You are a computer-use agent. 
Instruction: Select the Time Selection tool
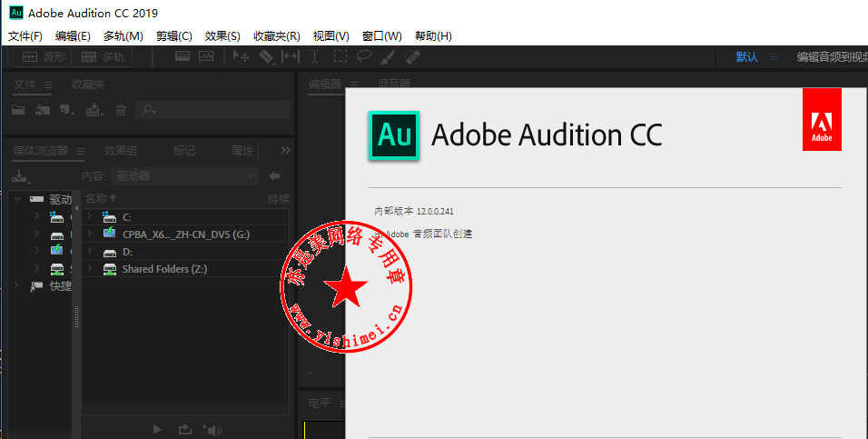point(314,56)
